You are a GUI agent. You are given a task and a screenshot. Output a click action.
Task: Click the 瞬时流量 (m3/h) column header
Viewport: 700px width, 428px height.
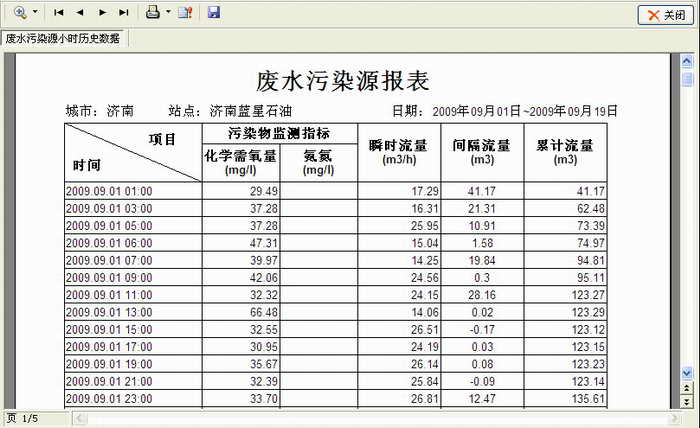[399, 152]
